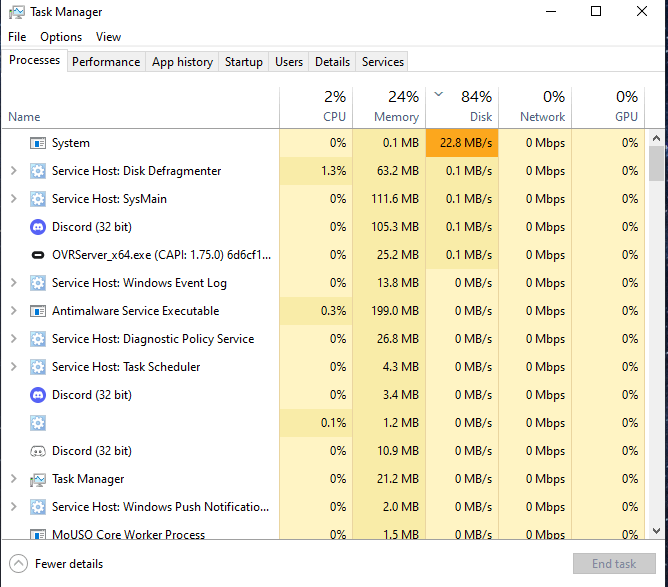668x587 pixels.
Task: Click the OVRServer_x64.exe process icon
Action: (x=38, y=255)
